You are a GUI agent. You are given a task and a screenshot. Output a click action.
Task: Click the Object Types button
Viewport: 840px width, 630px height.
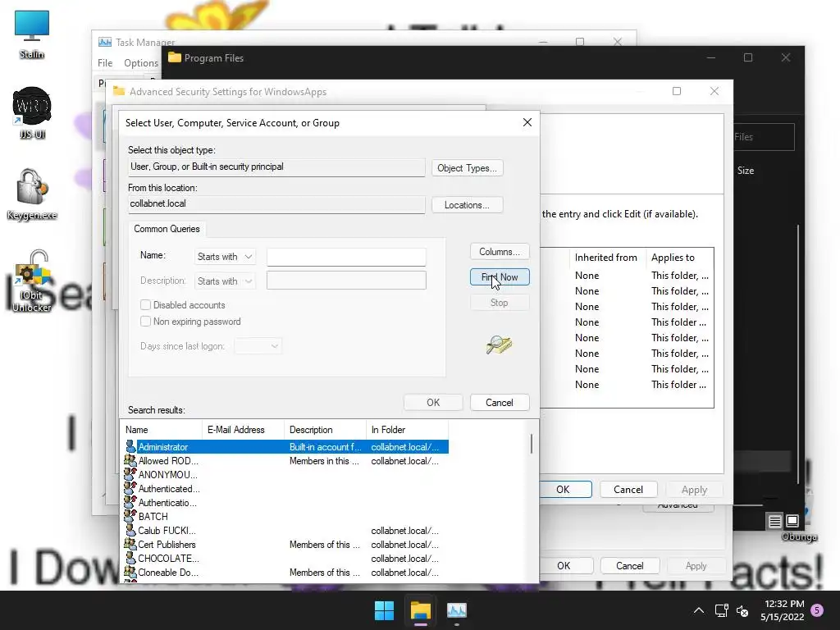pyautogui.click(x=467, y=168)
